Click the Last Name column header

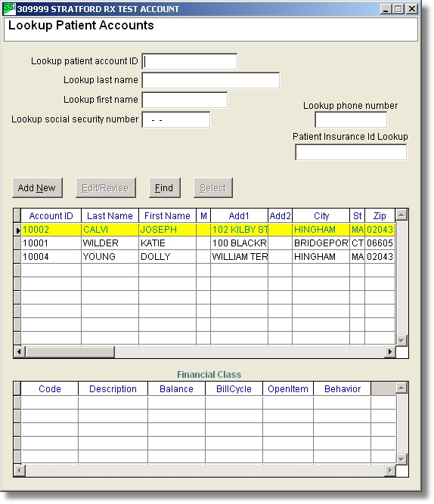point(110,215)
